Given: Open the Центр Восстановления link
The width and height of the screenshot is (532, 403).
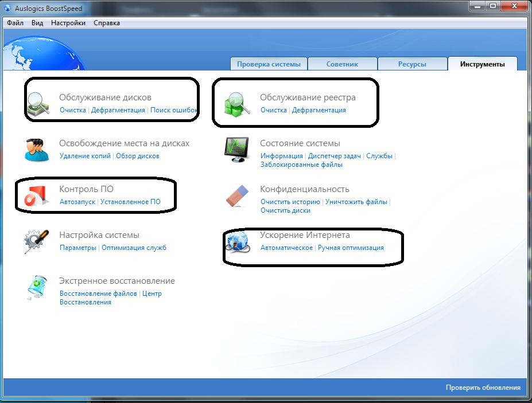Looking at the screenshot, I should click(x=111, y=298).
